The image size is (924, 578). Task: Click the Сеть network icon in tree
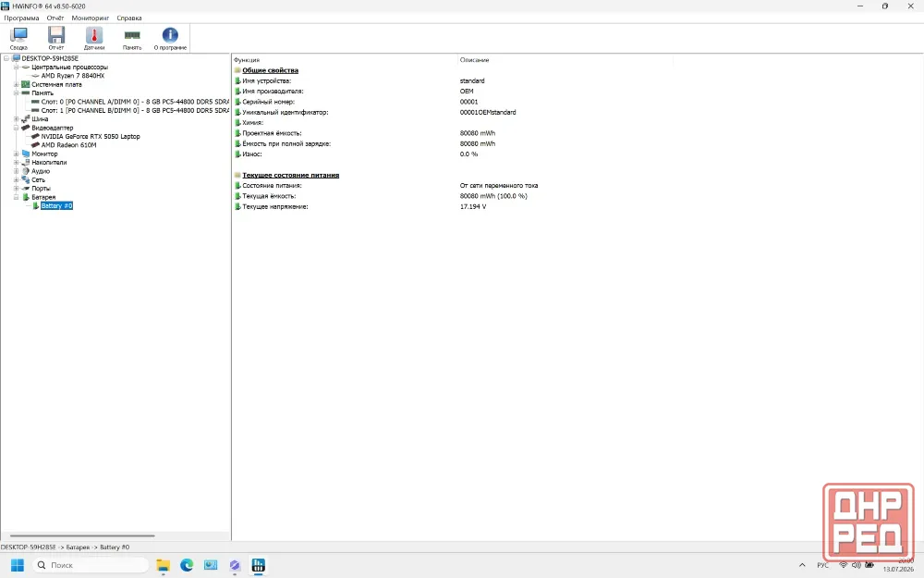tap(25, 180)
